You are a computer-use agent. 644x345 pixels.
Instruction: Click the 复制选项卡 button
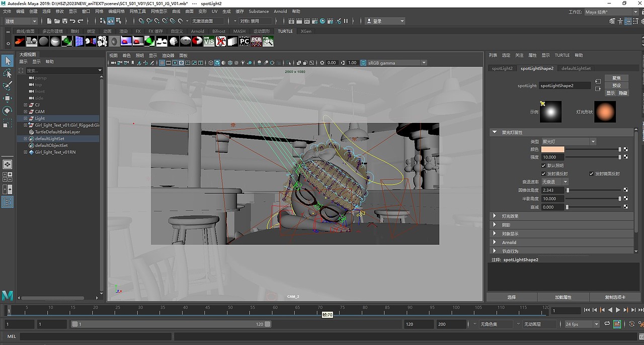click(x=614, y=297)
